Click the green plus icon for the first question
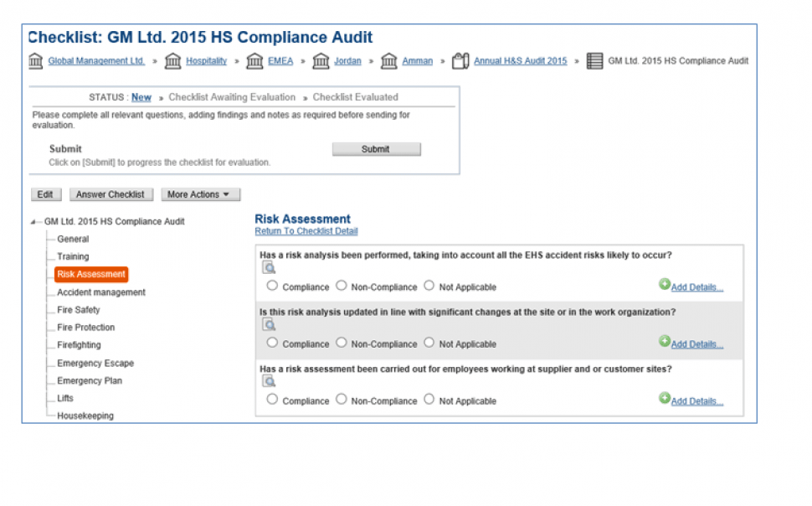Viewport: 812px width, 506px height. tap(665, 285)
